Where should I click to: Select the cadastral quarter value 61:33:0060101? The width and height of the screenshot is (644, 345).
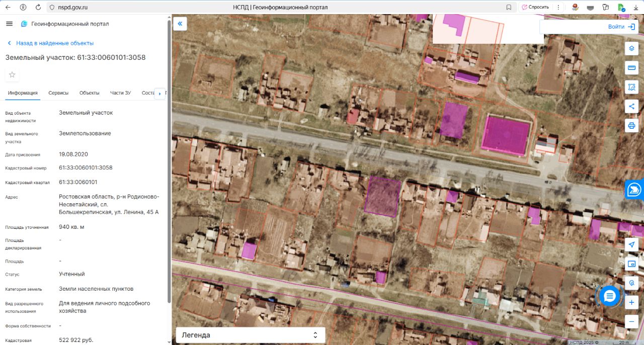pos(78,182)
